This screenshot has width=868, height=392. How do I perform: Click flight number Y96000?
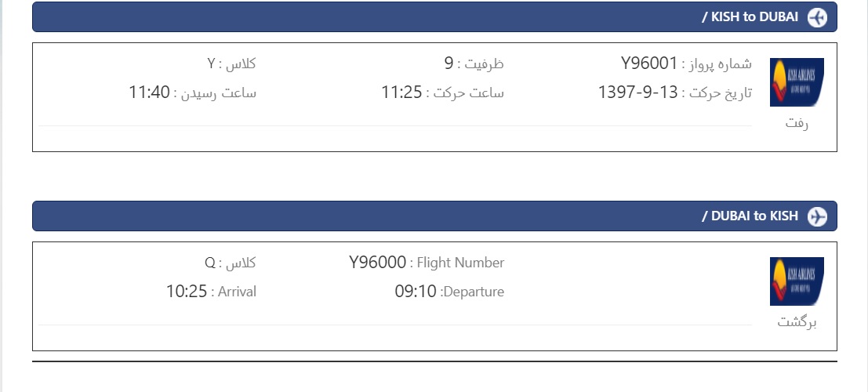(377, 263)
